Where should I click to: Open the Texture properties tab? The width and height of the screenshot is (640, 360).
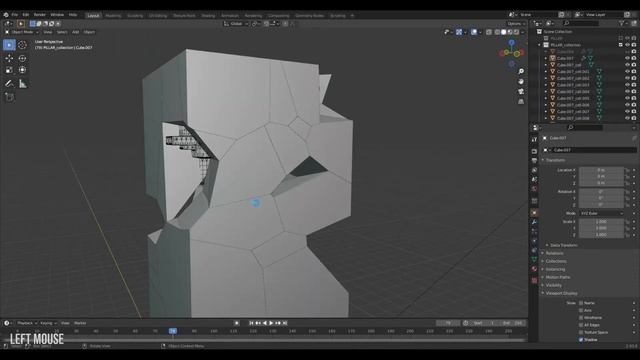(534, 280)
